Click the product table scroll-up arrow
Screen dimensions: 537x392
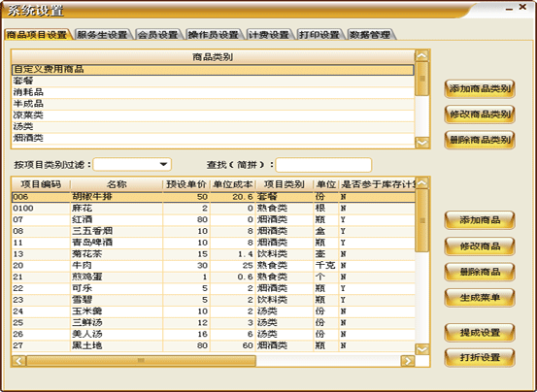[421, 182]
